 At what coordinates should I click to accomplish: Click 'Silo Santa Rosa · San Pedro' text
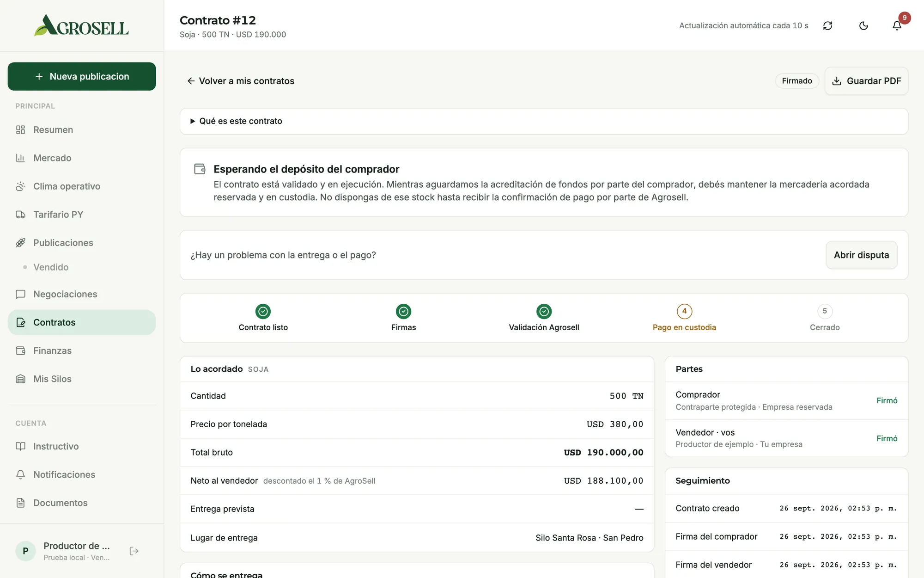[589, 538]
